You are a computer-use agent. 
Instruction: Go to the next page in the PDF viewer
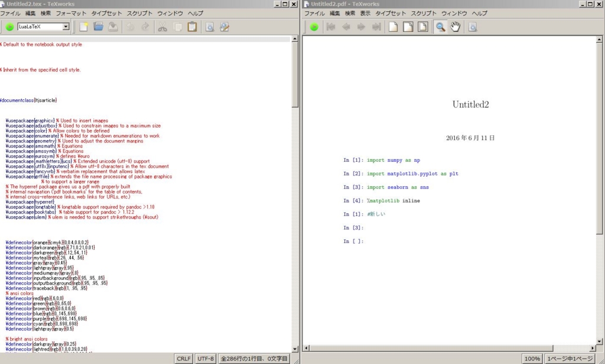(361, 27)
